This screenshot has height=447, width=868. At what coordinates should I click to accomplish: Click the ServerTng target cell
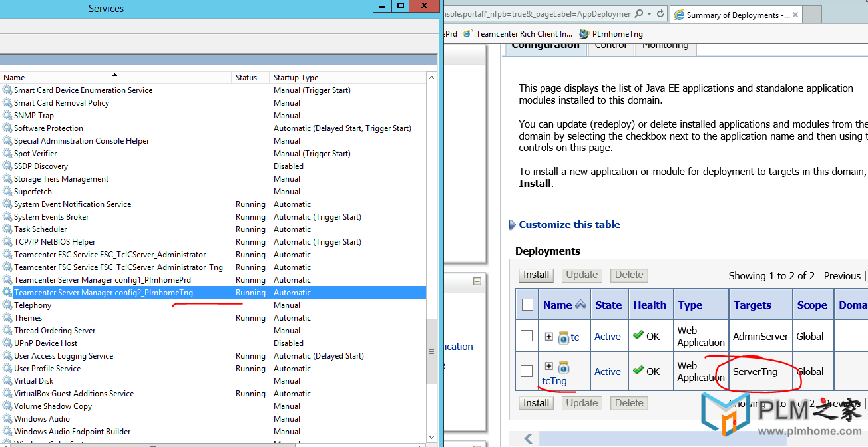(x=761, y=372)
